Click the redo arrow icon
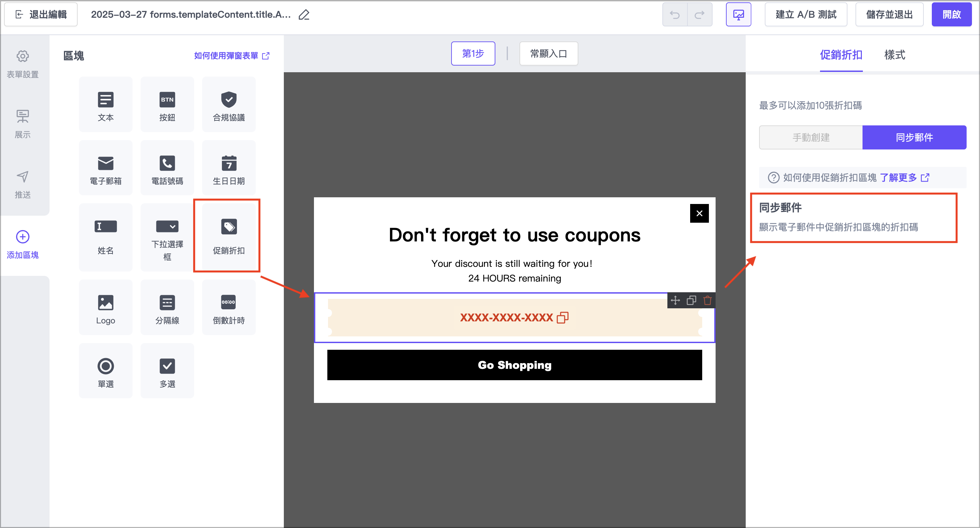 click(x=699, y=15)
